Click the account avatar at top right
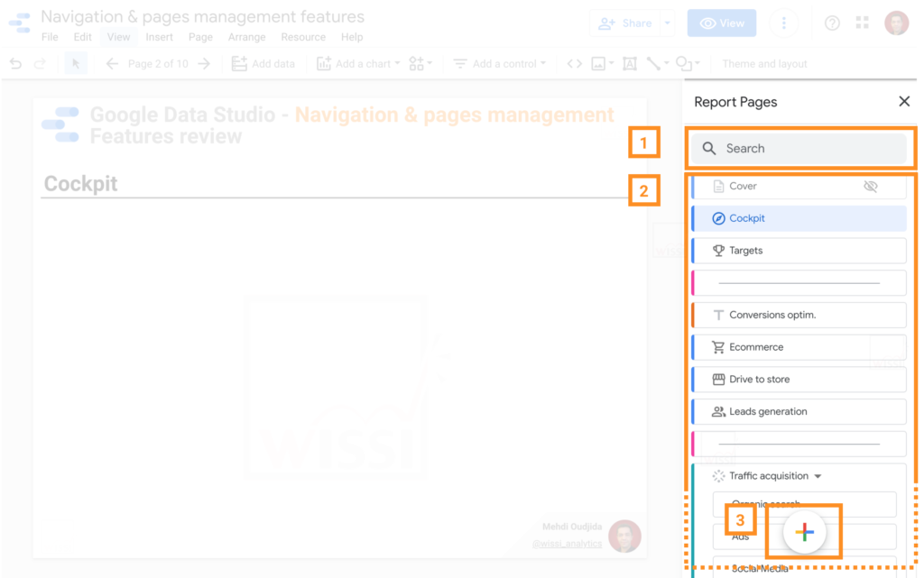 pyautogui.click(x=896, y=23)
